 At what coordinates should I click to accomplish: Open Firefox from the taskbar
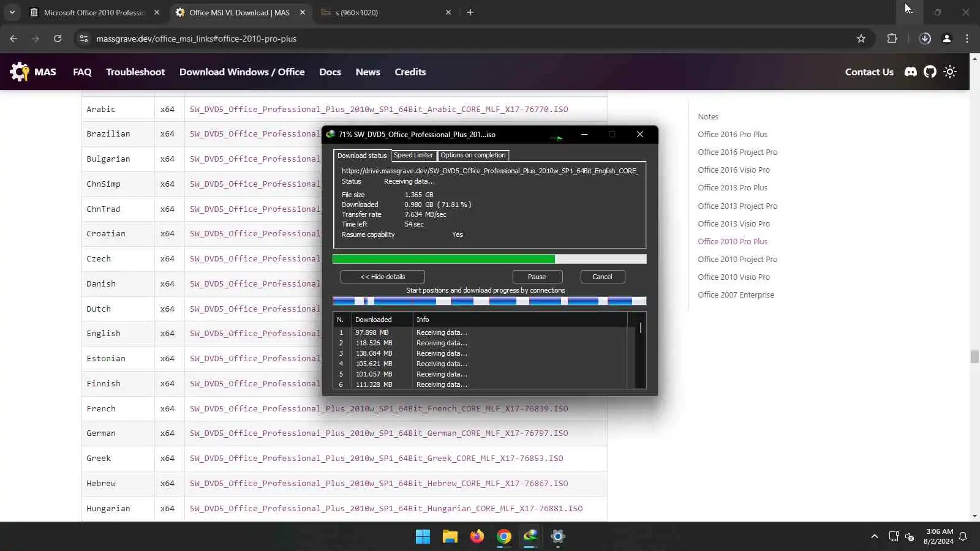click(x=477, y=537)
